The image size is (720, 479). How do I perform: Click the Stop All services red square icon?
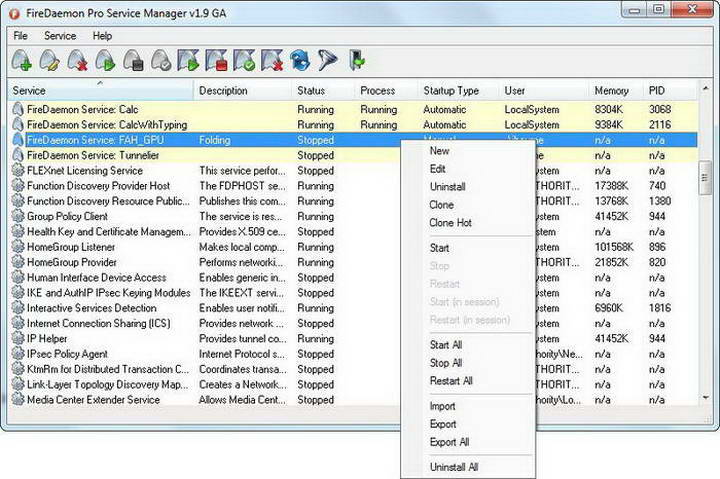tap(216, 60)
